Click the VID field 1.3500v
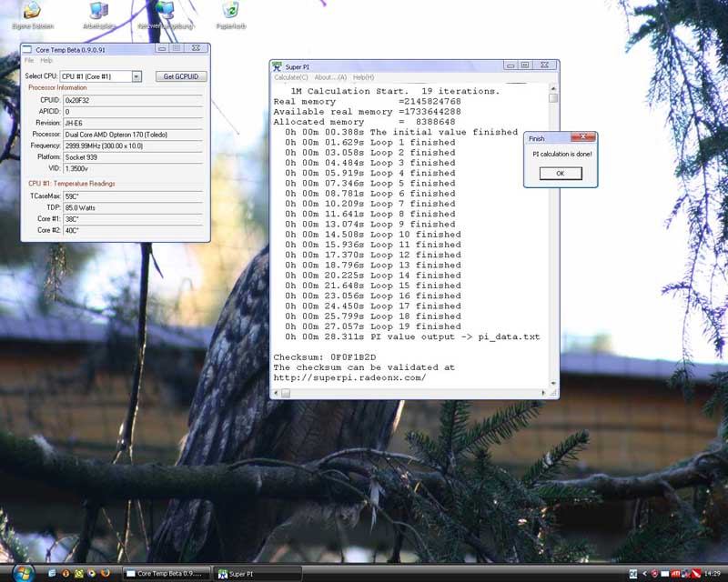Viewport: 728px width, 582px height. tap(133, 168)
